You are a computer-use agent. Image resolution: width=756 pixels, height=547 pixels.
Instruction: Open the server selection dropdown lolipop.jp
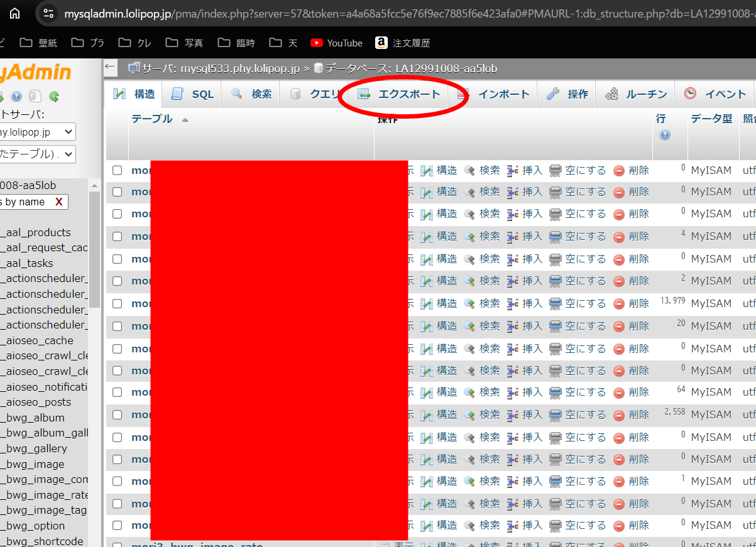point(38,132)
